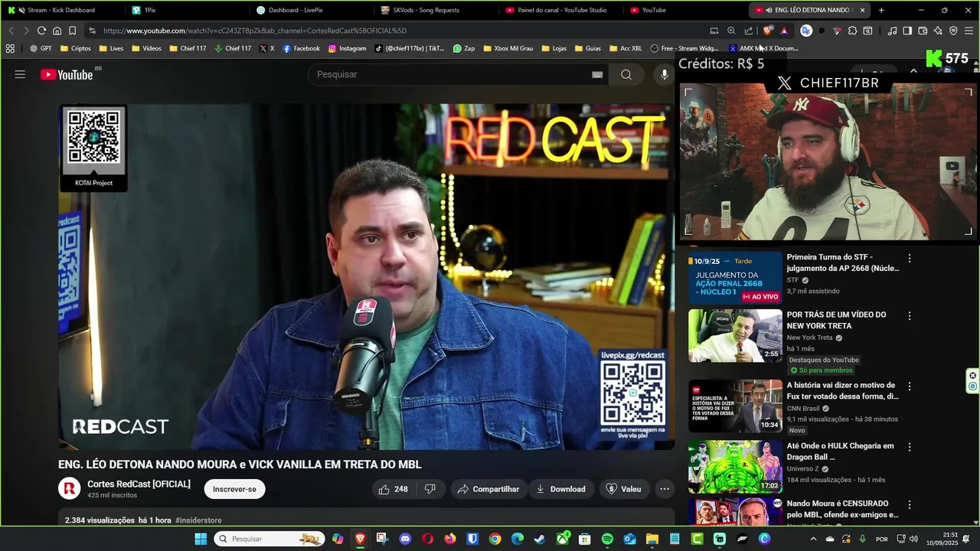980x551 pixels.
Task: Click the Cortes RedCast channel avatar
Action: (70, 488)
